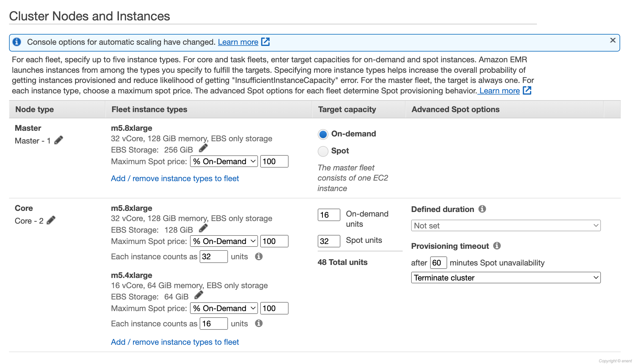Image resolution: width=636 pixels, height=364 pixels.
Task: Edit the 128 GiB EBS Storage pencil icon
Action: tap(203, 228)
